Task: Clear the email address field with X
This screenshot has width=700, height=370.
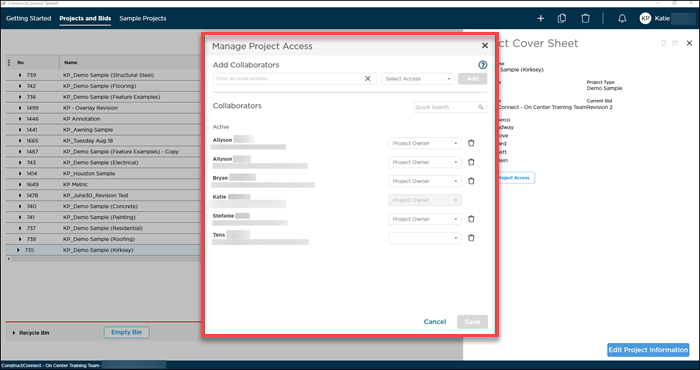Action: pyautogui.click(x=368, y=79)
